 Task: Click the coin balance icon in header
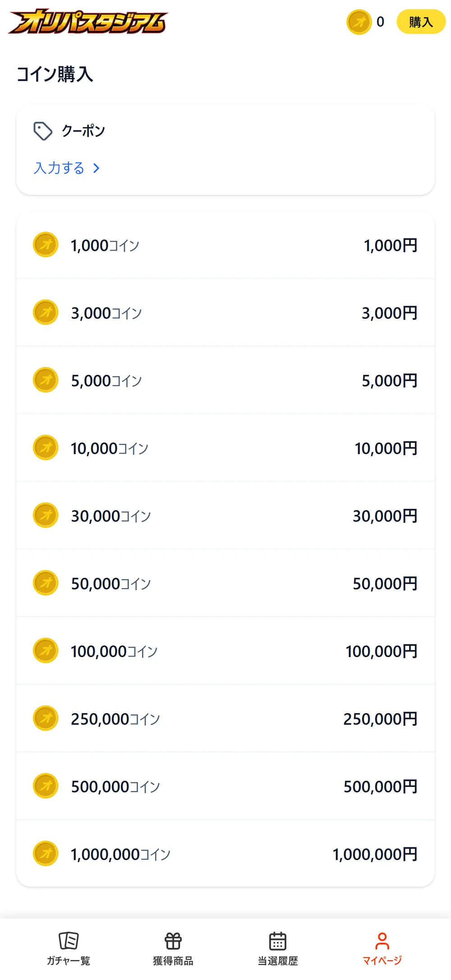(x=359, y=22)
